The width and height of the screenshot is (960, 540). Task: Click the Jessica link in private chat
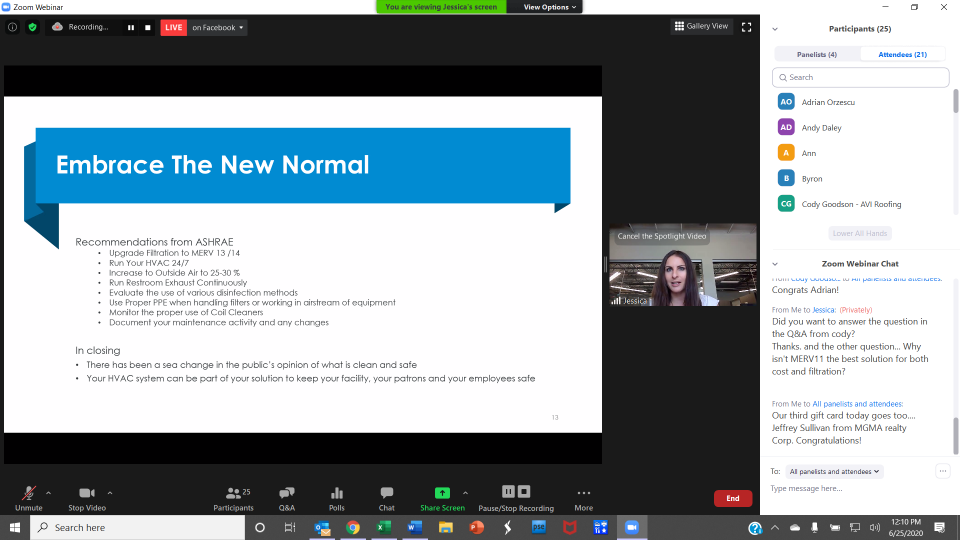click(x=823, y=310)
